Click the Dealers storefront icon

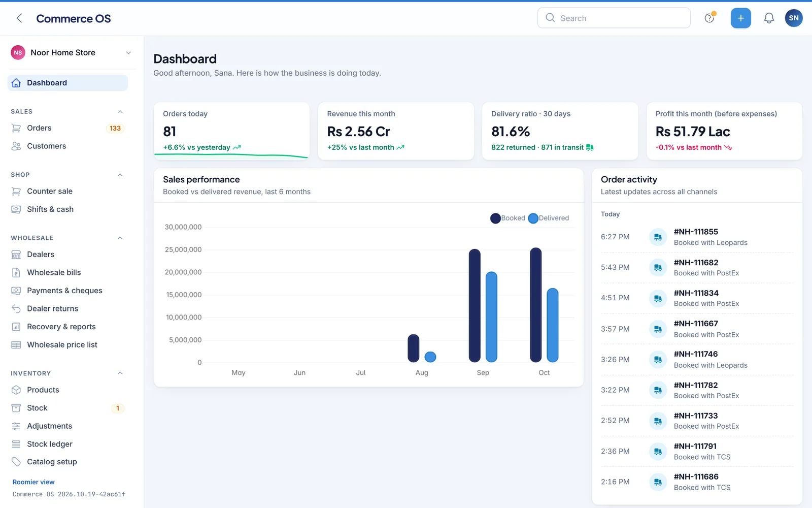click(16, 255)
